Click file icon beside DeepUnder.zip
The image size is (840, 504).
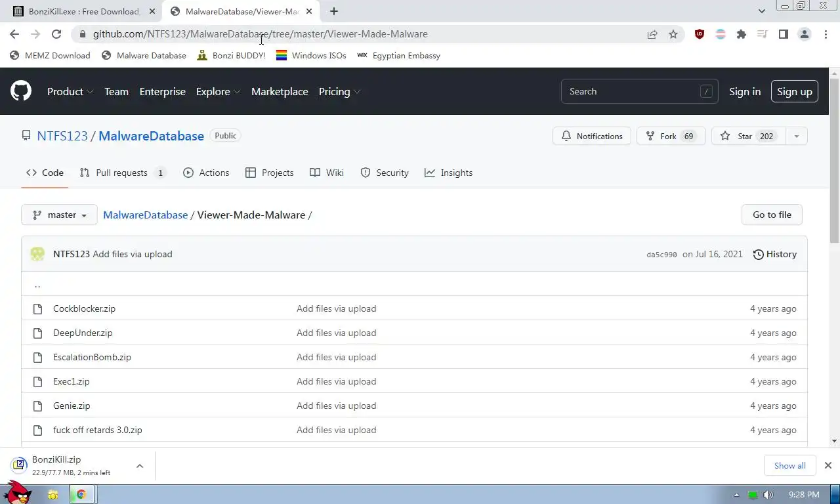[37, 333]
